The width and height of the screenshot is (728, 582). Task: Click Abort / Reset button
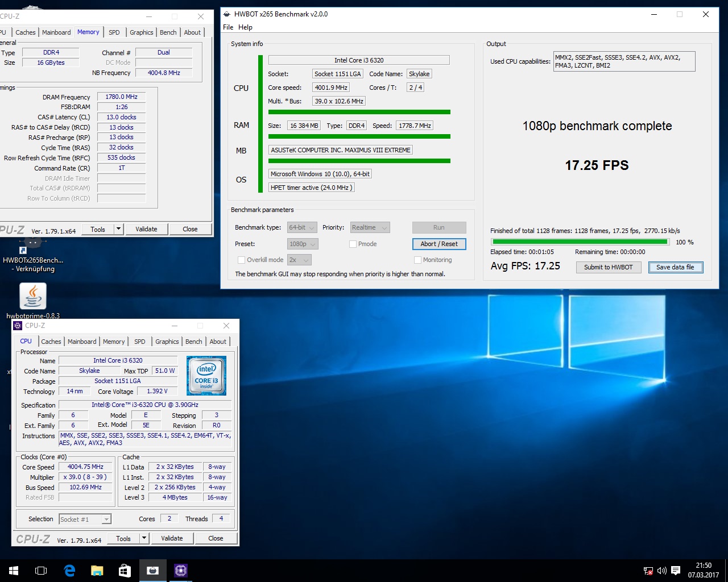[x=439, y=244]
